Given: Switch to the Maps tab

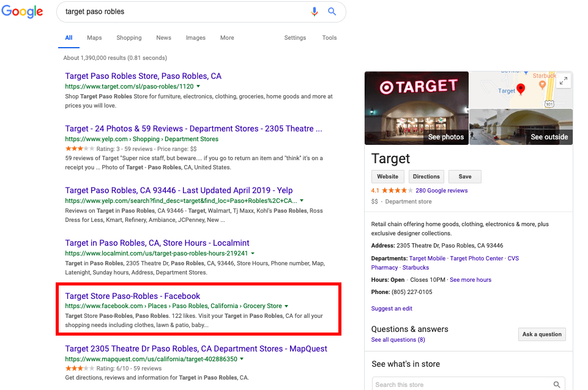Looking at the screenshot, I should coord(94,38).
